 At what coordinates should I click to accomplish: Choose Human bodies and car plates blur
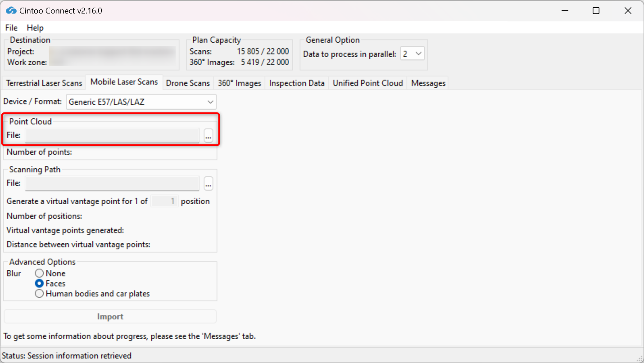[x=92, y=294]
